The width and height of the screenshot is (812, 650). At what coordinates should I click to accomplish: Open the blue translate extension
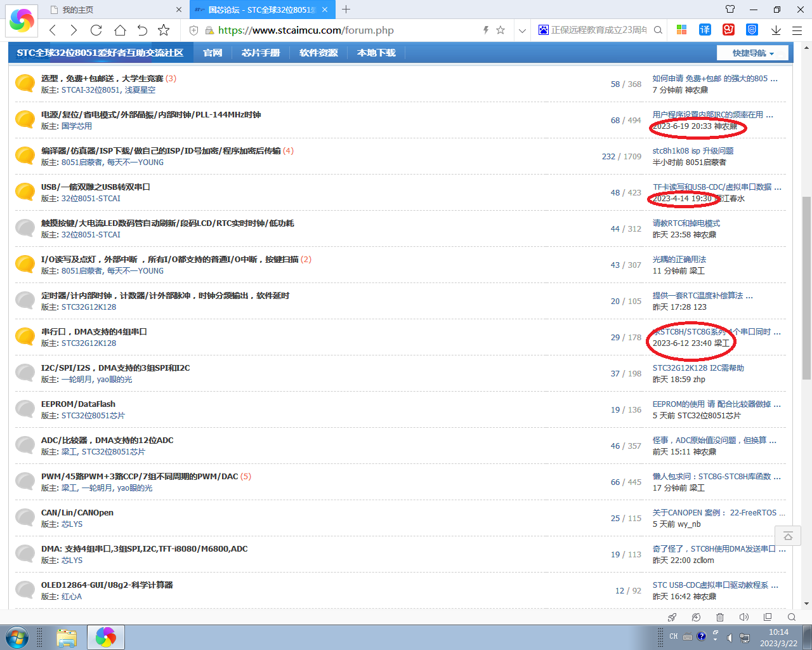point(705,30)
